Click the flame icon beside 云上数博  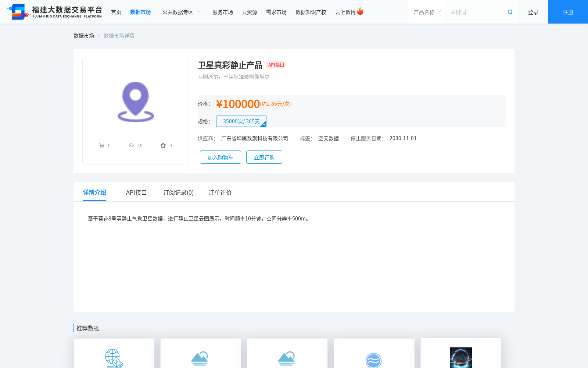click(360, 11)
